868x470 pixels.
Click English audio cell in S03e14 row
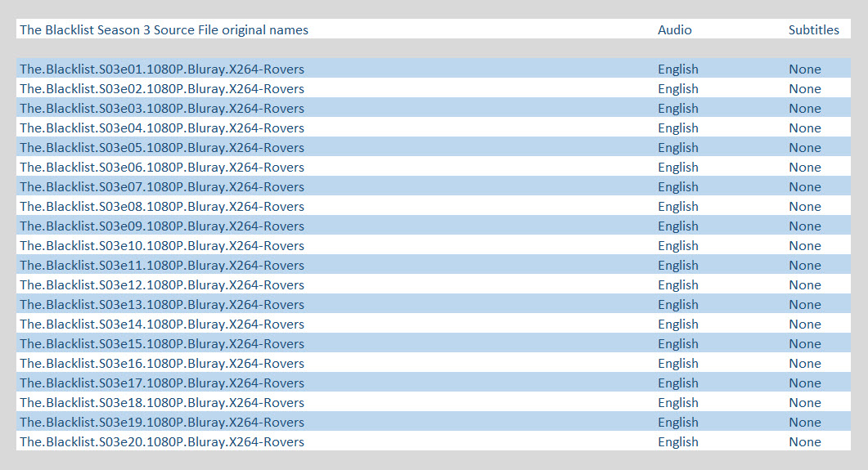678,325
